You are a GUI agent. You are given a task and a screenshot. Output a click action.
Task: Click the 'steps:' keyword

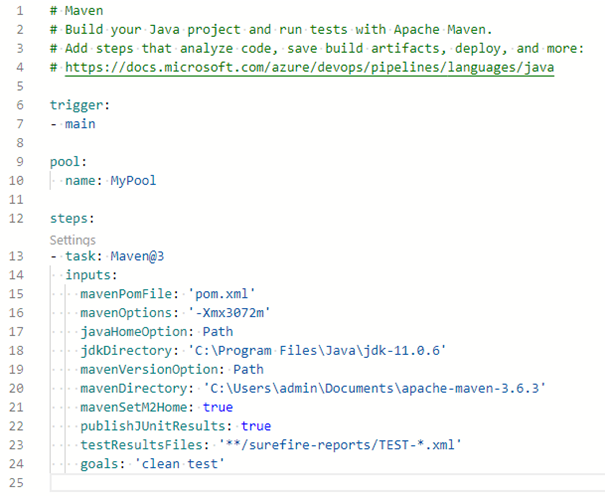click(72, 219)
